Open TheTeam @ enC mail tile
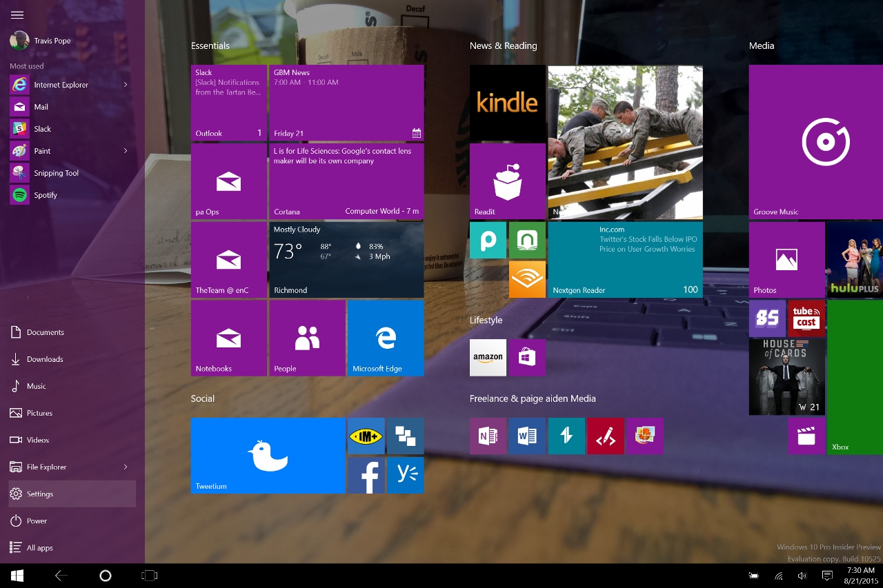Screen dimensions: 883x588 pos(228,259)
